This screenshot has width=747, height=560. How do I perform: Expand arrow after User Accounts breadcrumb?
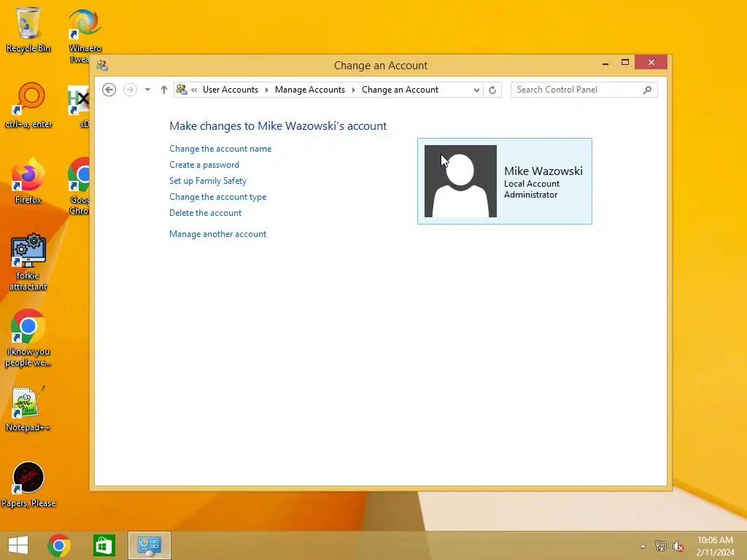coord(267,90)
